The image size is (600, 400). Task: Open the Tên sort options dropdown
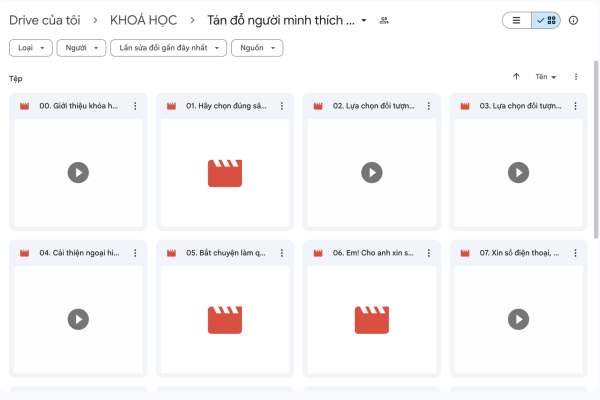(x=546, y=77)
